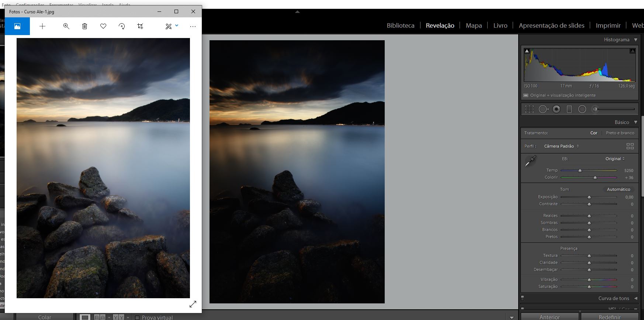
Task: Expand the Curva de tons panel
Action: [636, 298]
